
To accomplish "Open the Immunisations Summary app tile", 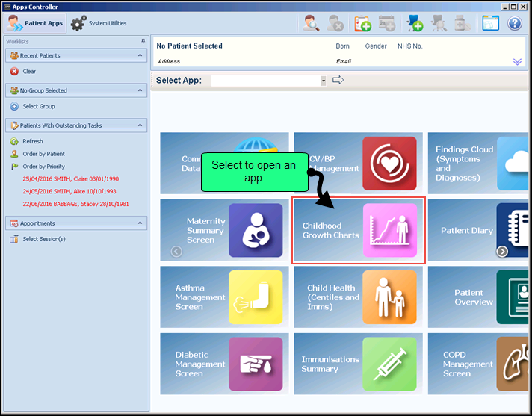I will click(x=359, y=364).
